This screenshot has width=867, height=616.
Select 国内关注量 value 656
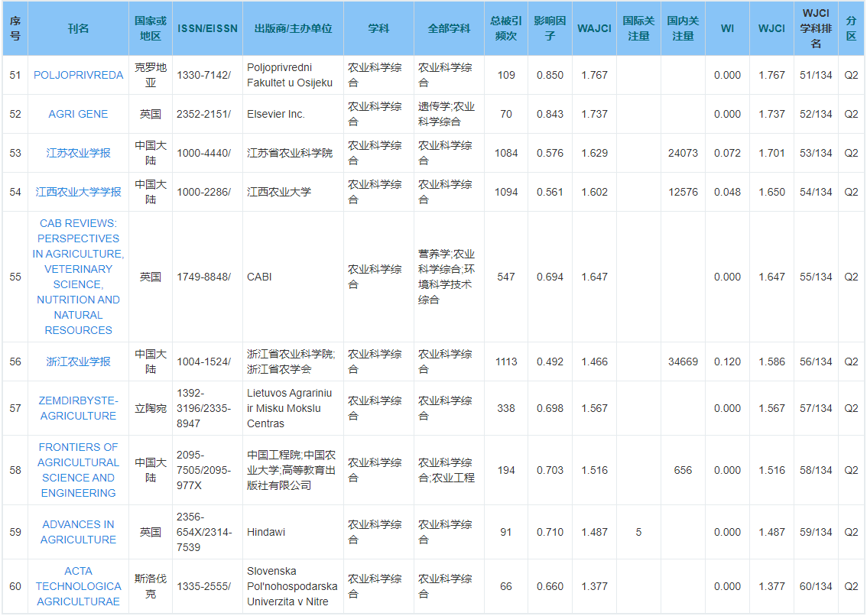[683, 470]
